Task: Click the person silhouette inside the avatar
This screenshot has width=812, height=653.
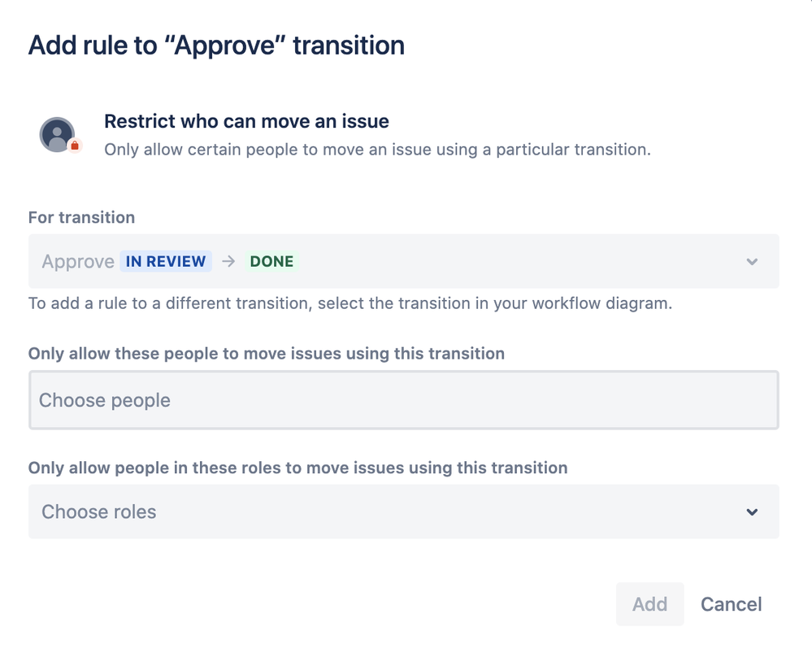Action: click(x=55, y=132)
